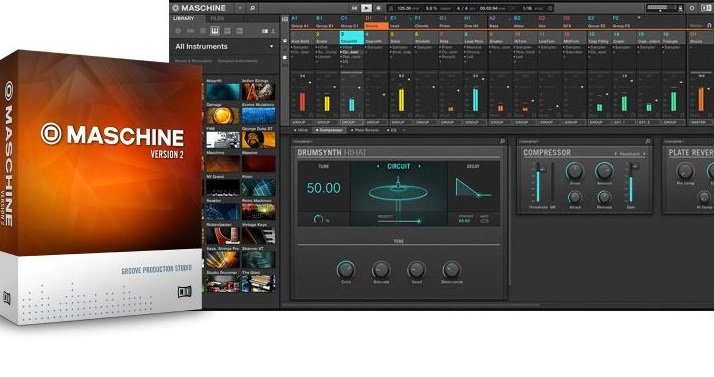This screenshot has height=377, width=714.
Task: Select group A1 in the mixer header
Action: [302, 22]
